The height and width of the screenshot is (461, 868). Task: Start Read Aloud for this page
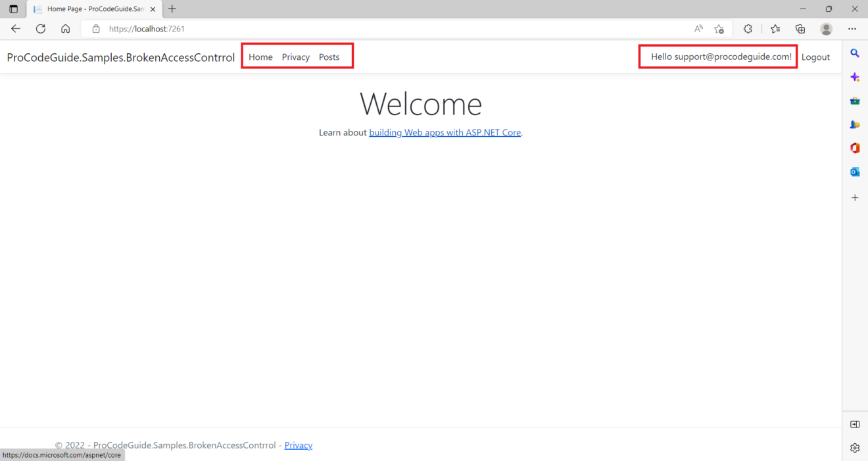pyautogui.click(x=698, y=29)
